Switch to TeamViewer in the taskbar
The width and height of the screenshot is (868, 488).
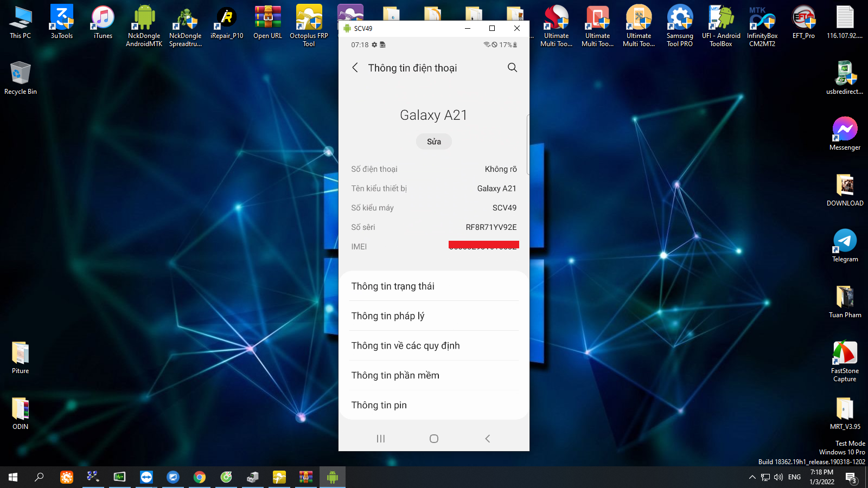click(x=146, y=477)
